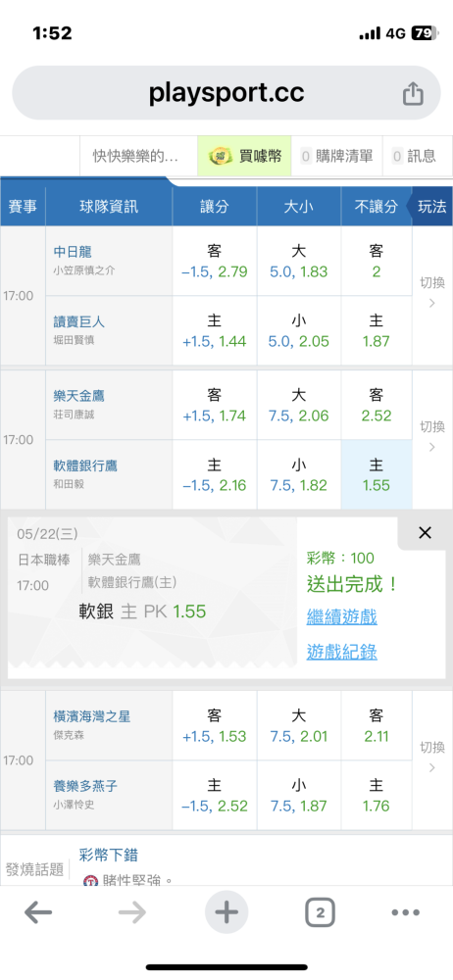The height and width of the screenshot is (980, 453).
Task: Tap the playsport.cc address field
Action: pyautogui.click(x=226, y=93)
